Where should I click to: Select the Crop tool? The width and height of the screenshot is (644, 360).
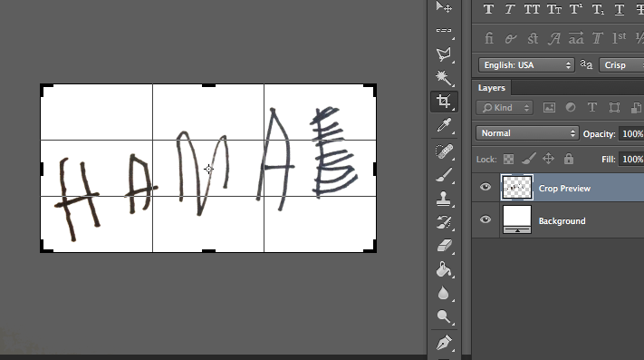tap(444, 101)
